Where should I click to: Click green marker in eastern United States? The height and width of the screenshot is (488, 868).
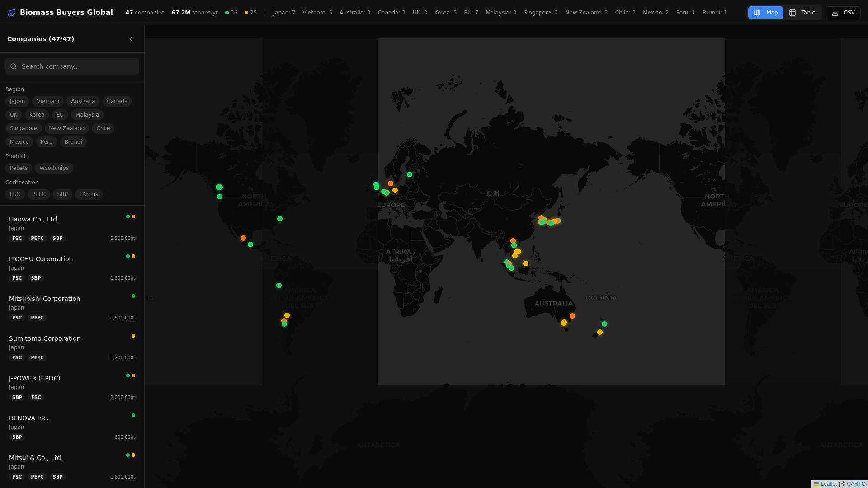click(280, 219)
